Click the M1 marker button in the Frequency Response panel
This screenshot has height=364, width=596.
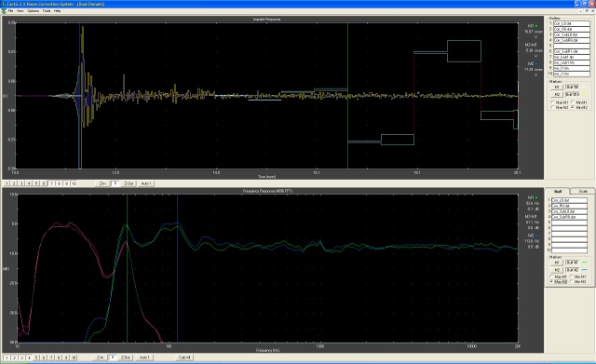click(x=557, y=263)
